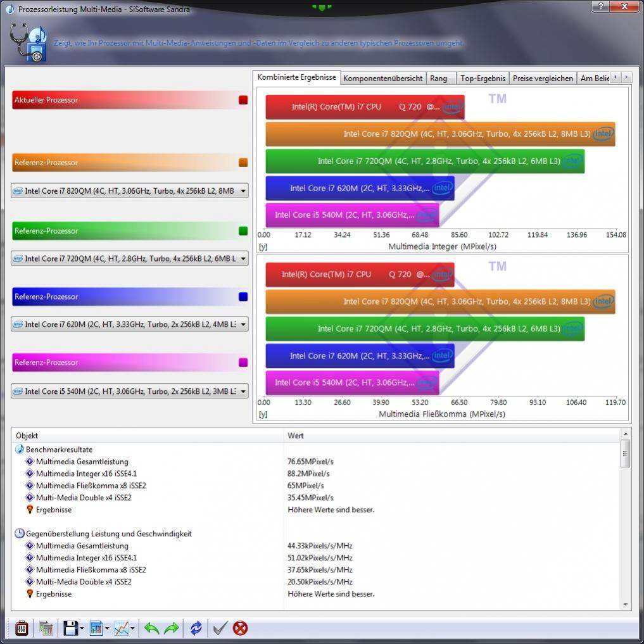Click the green 720QM bar in the Fließkomma chart
This screenshot has height=644, width=644.
pyautogui.click(x=425, y=329)
